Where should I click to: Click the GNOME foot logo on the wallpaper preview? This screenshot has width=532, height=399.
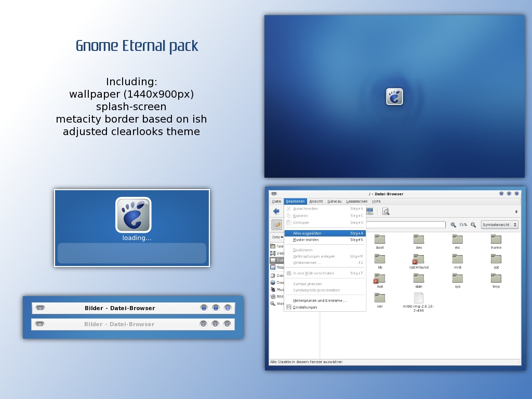tap(395, 97)
